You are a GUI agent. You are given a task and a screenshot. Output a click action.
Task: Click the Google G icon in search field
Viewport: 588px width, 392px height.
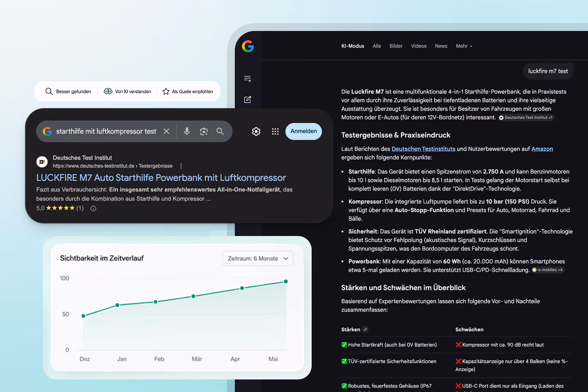tap(47, 131)
